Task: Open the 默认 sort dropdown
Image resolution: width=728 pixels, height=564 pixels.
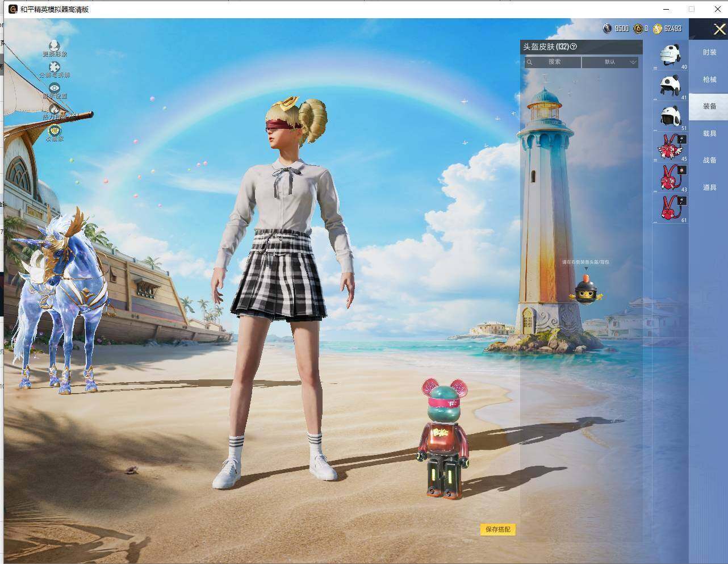Action: point(610,62)
